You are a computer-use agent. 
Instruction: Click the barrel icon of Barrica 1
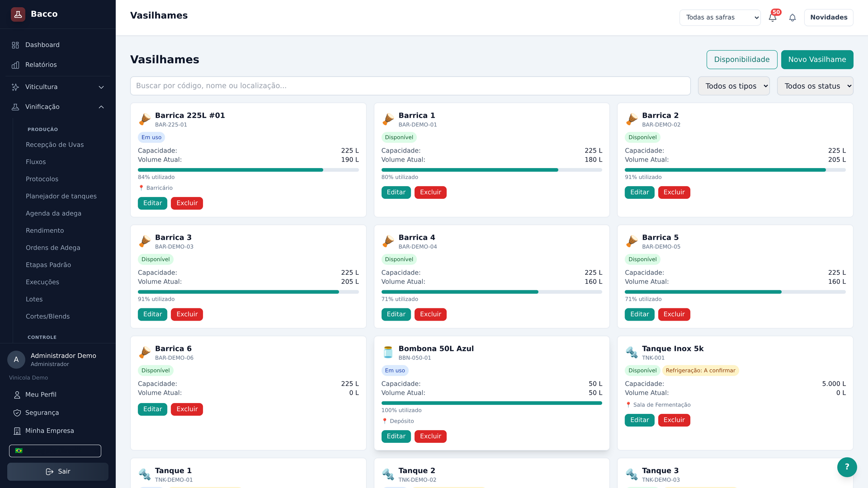point(388,119)
